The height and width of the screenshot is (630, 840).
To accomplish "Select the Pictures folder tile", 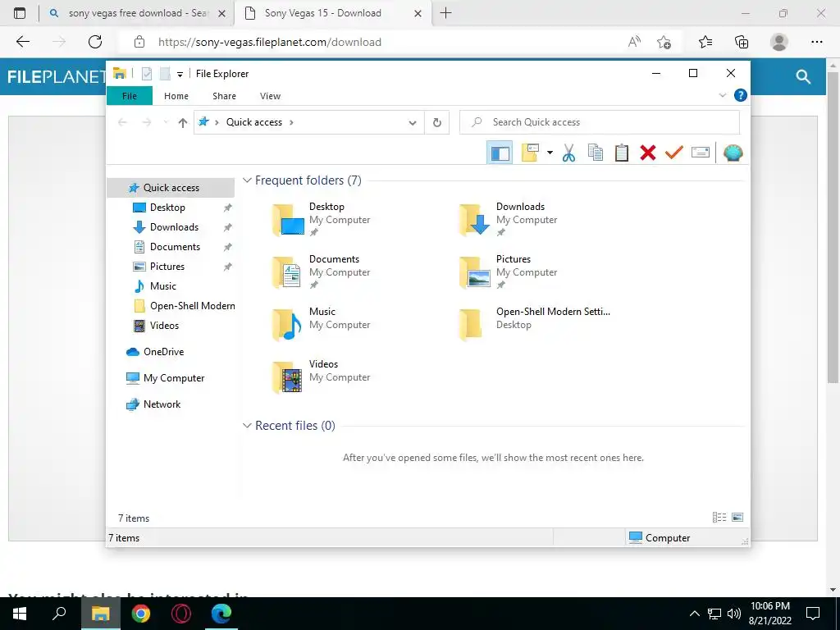I will coord(509,272).
